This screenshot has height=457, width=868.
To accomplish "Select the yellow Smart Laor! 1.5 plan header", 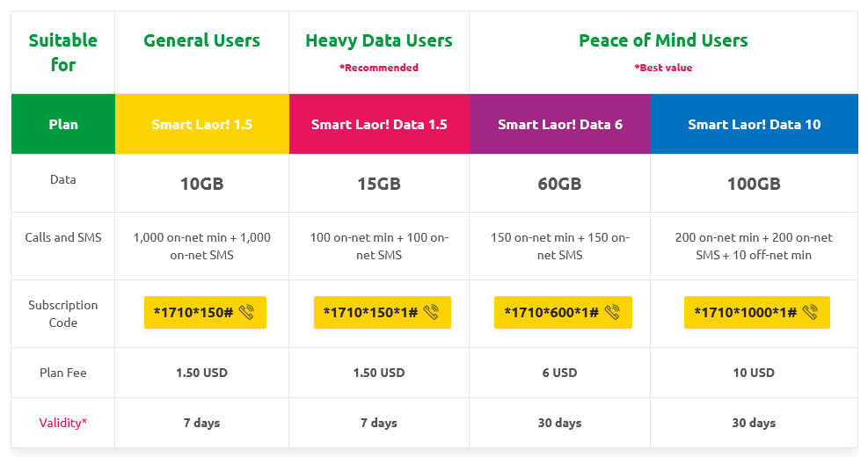I will coord(201,124).
